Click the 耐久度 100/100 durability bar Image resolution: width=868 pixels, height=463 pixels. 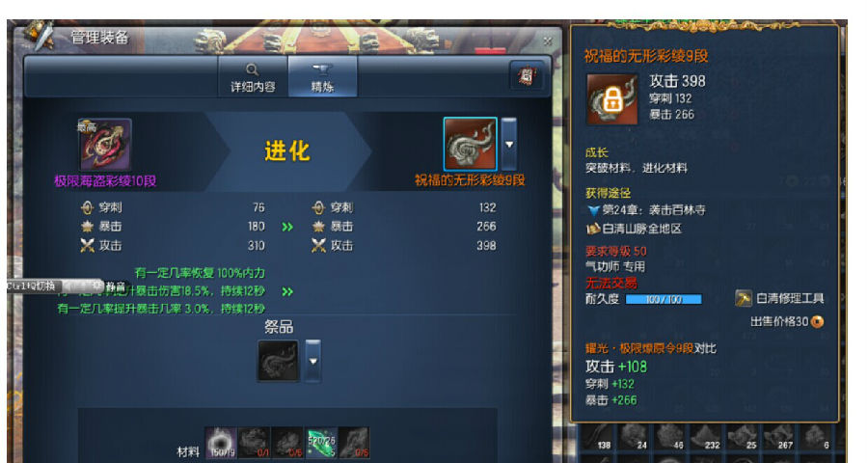click(x=664, y=300)
